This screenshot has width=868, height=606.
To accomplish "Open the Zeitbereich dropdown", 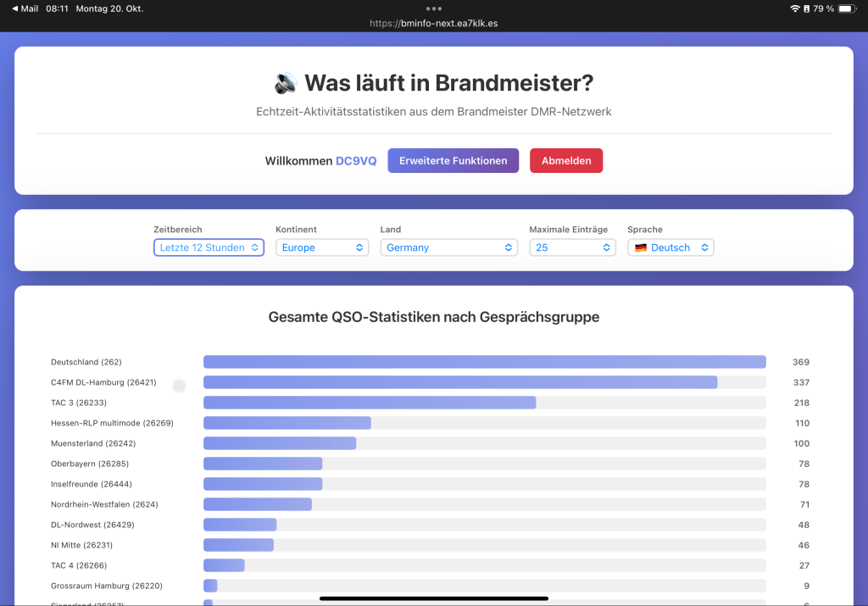I will tap(209, 247).
